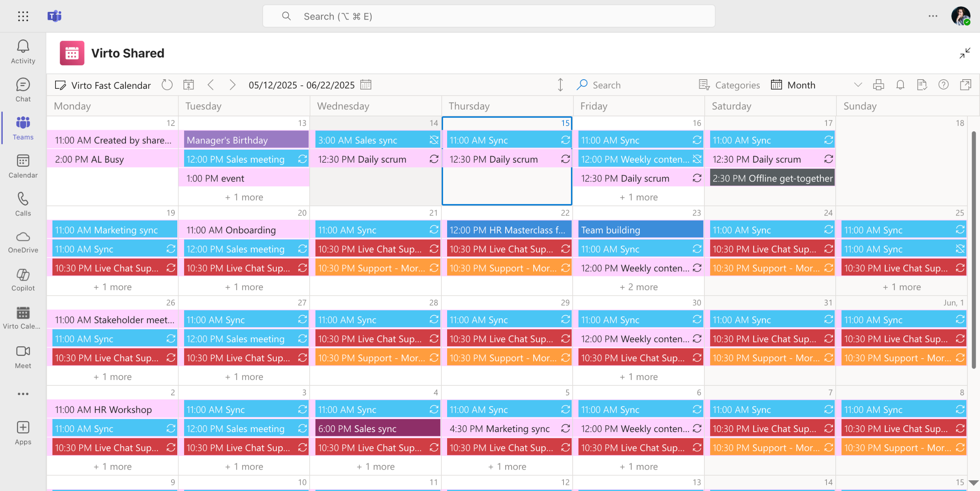Image resolution: width=980 pixels, height=491 pixels.
Task: Show '+ 1 more' events on Tuesday 13
Action: [244, 197]
